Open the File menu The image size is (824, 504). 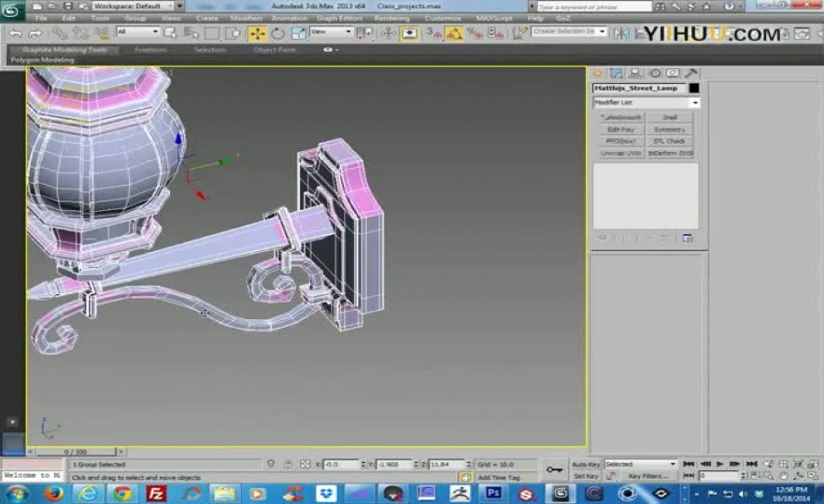(x=41, y=19)
